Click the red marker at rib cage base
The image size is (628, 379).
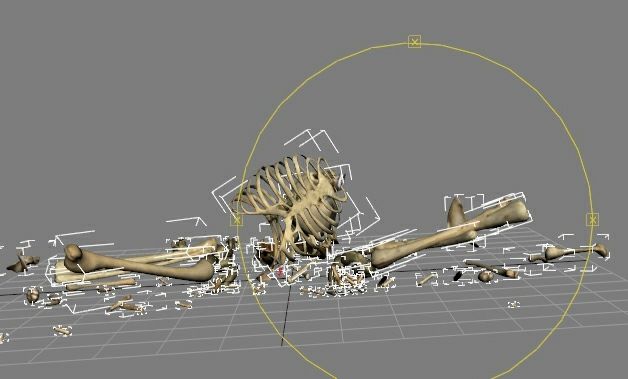(280, 271)
